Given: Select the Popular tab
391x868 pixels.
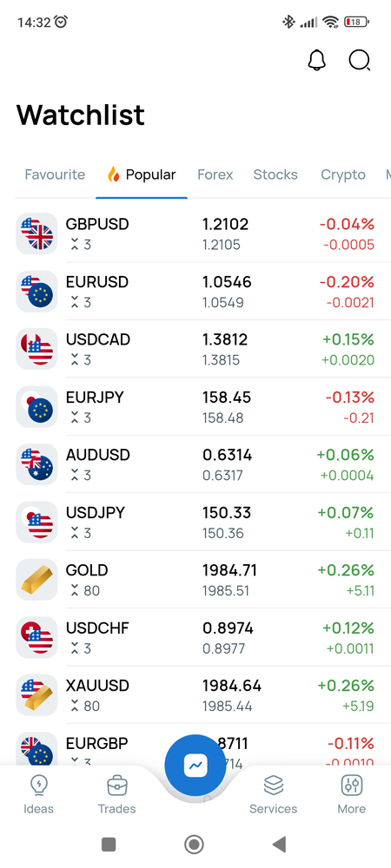Looking at the screenshot, I should pyautogui.click(x=142, y=175).
